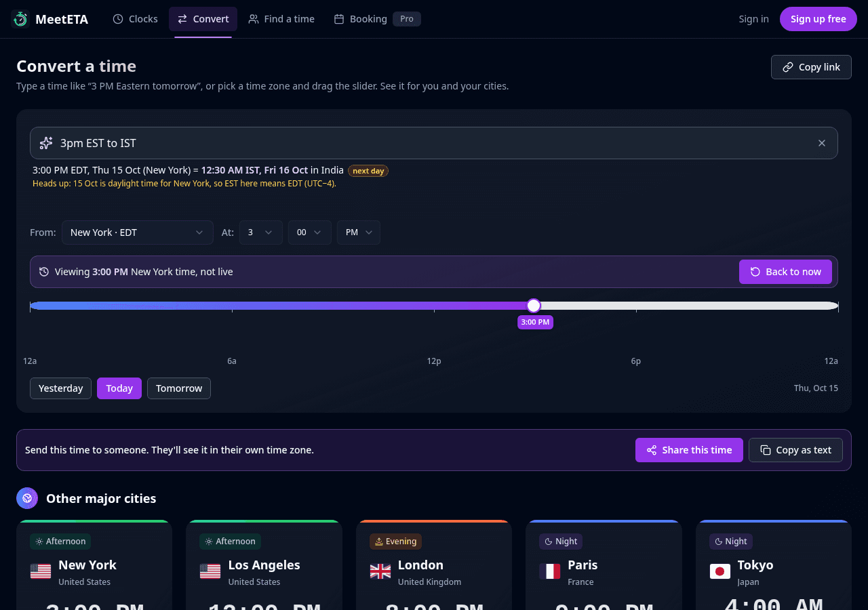Click the Afternoon badge on the New York card

tap(60, 542)
